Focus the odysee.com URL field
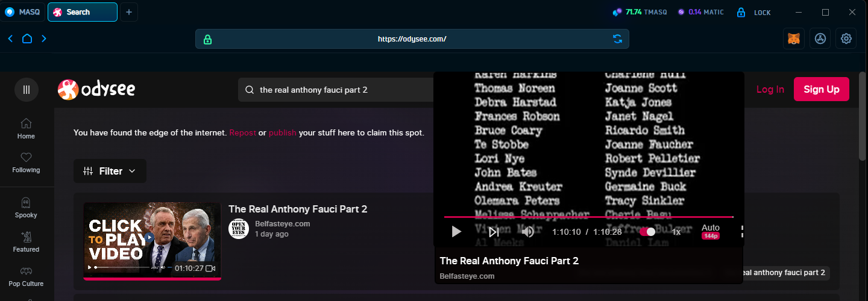The width and height of the screenshot is (868, 301). pyautogui.click(x=412, y=39)
